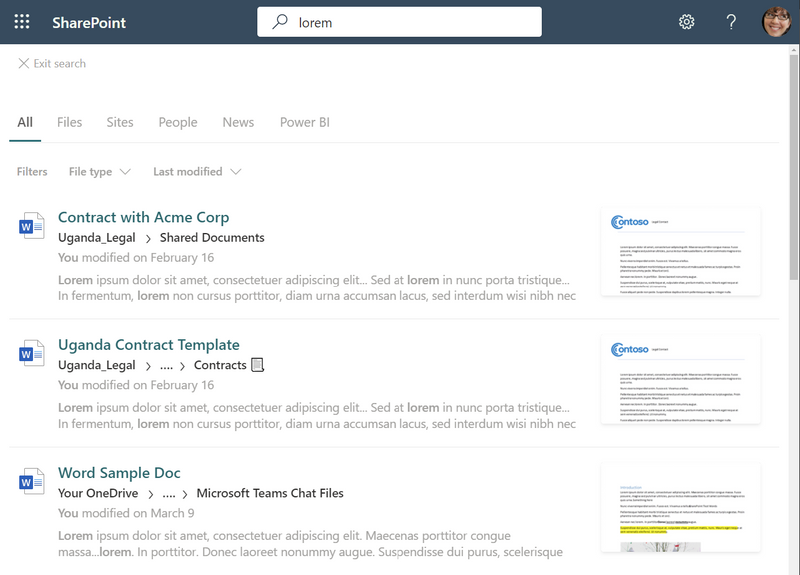Viewport: 800px width, 575px height.
Task: Click the Help question mark icon
Action: [x=731, y=22]
